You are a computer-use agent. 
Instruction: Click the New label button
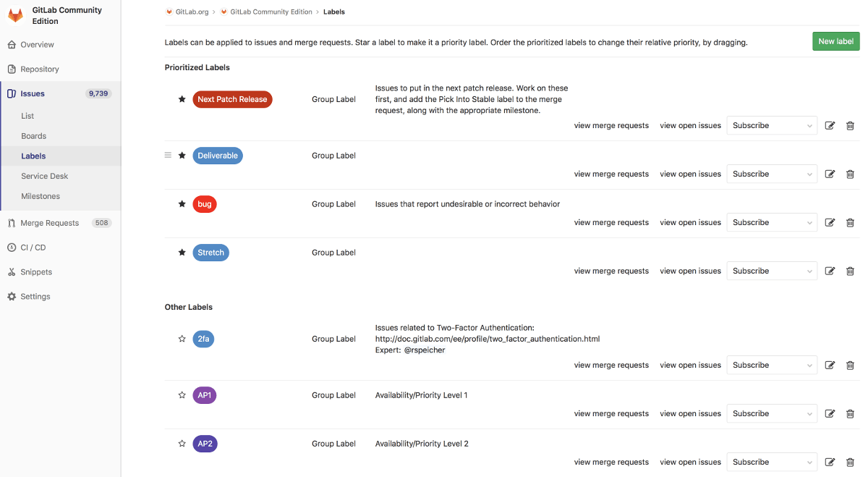click(835, 41)
